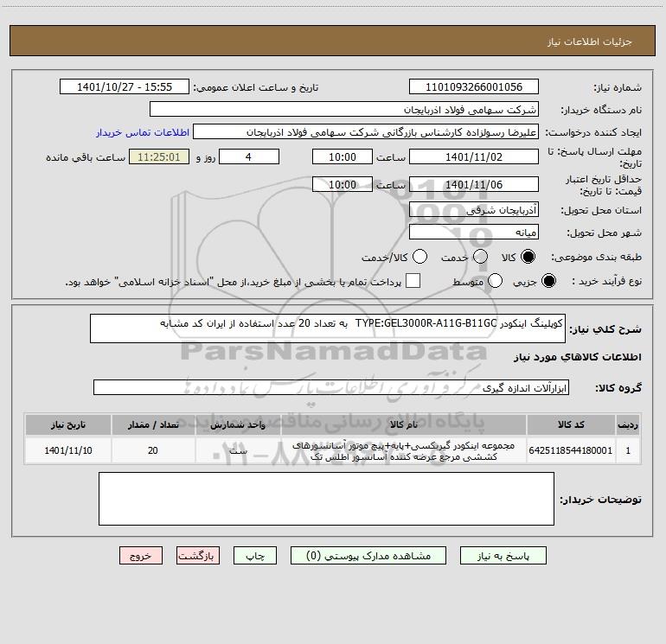Click the پاسخ به نیاز button
Viewport: 666px width, 644px height.
[x=503, y=556]
